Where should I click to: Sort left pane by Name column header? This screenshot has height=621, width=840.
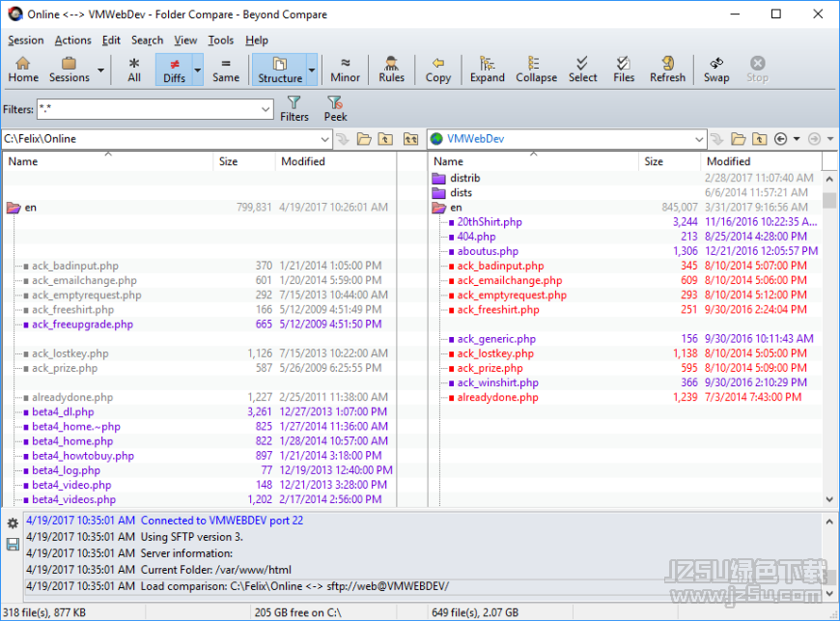pyautogui.click(x=108, y=161)
